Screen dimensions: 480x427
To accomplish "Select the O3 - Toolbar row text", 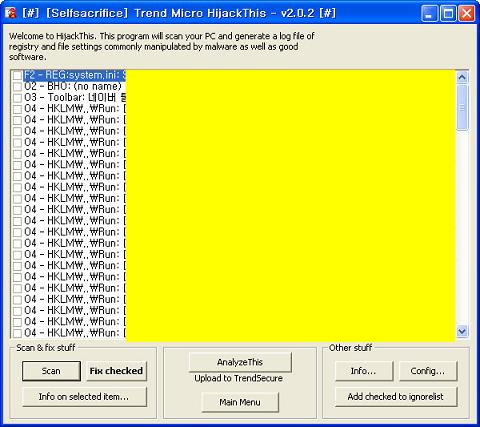I will coord(74,98).
